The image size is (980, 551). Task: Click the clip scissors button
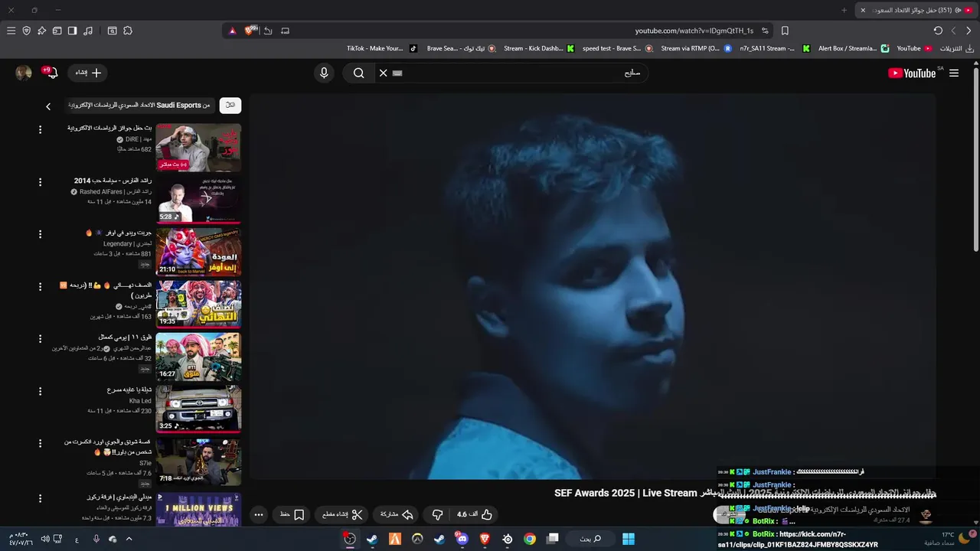click(x=343, y=514)
